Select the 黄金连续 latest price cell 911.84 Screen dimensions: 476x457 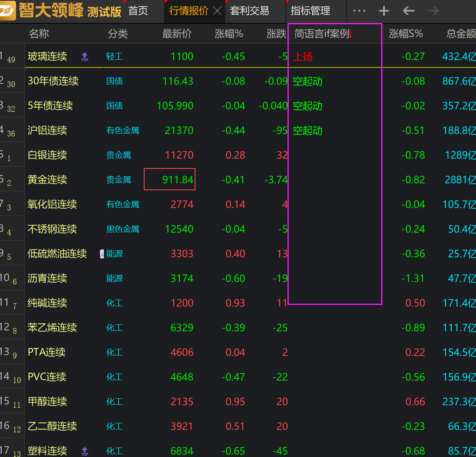(x=170, y=180)
